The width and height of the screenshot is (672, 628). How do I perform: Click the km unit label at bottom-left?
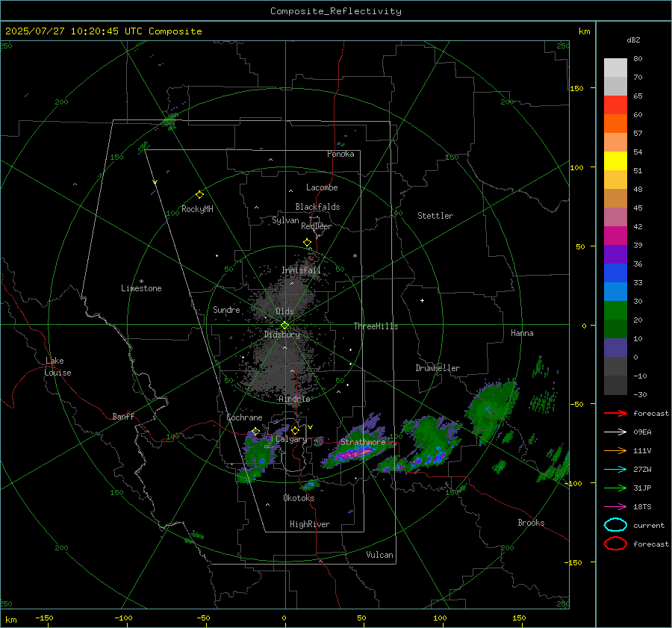10,620
